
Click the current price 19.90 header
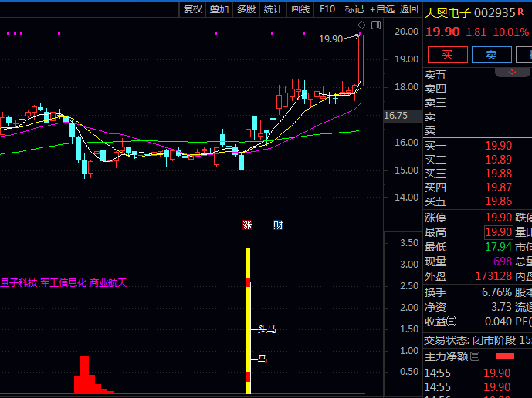click(442, 32)
